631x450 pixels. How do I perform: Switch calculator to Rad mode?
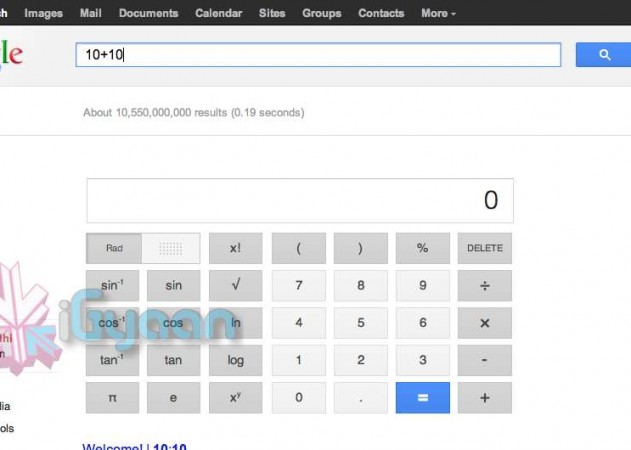click(x=114, y=248)
